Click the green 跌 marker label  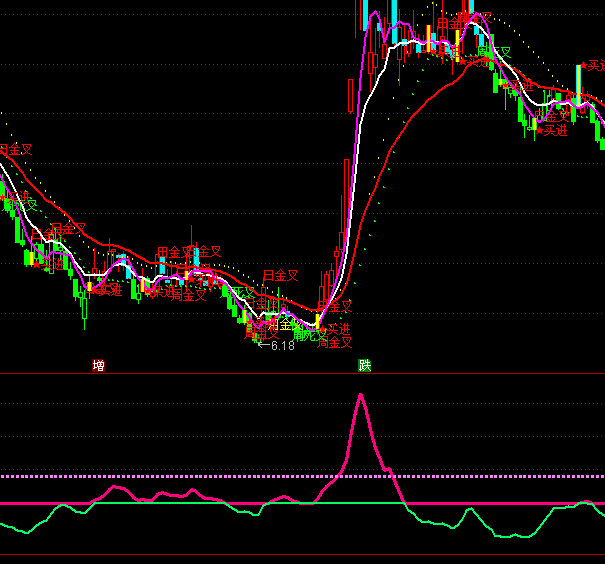click(365, 366)
